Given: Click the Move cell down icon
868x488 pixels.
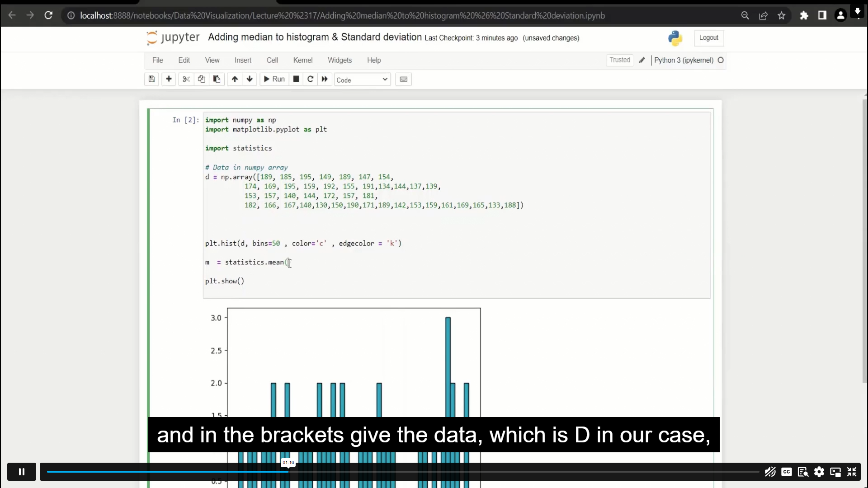Looking at the screenshot, I should (249, 79).
